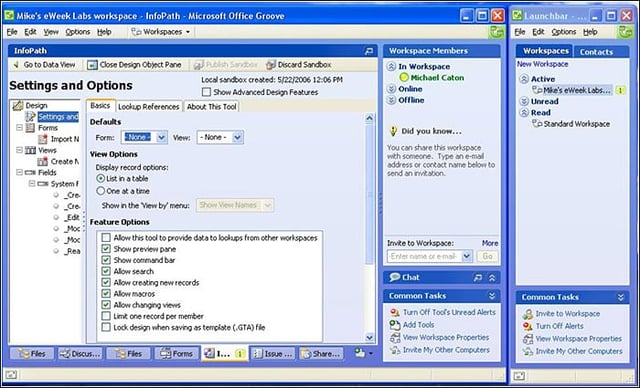Viewport: 640px width, 388px height.
Task: Open the Discus... tool tab
Action: (80, 354)
